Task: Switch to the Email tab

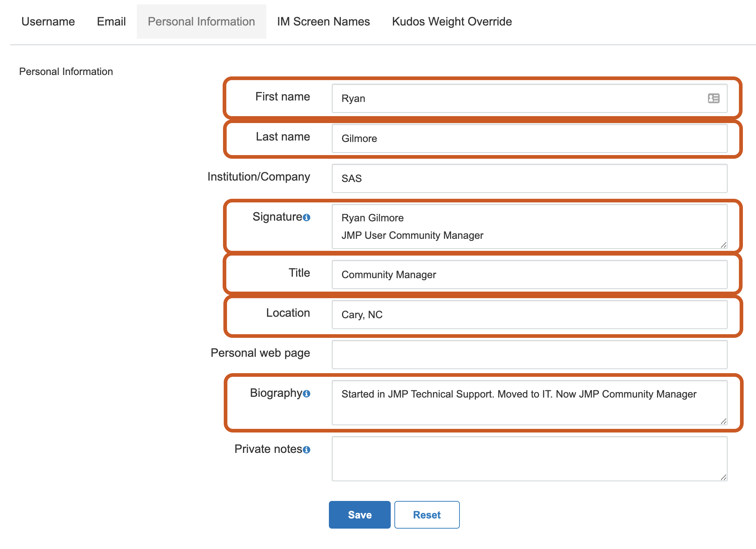Action: (111, 21)
